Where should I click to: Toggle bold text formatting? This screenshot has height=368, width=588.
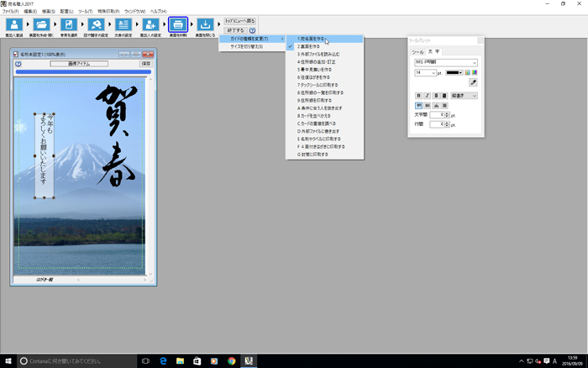[419, 96]
